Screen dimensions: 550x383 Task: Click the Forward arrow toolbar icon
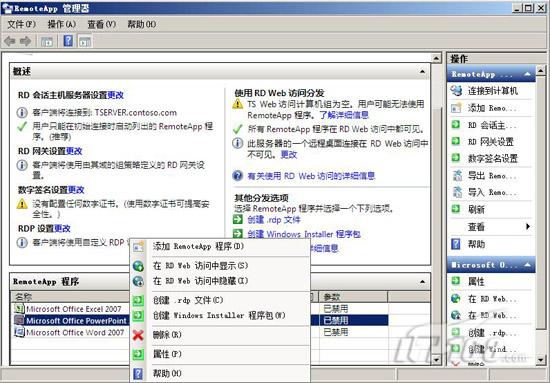coord(26,41)
